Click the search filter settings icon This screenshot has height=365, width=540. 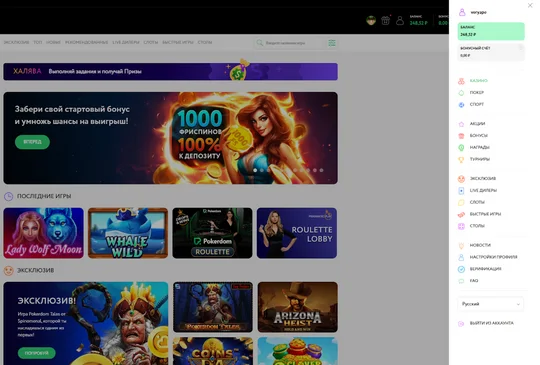[332, 43]
